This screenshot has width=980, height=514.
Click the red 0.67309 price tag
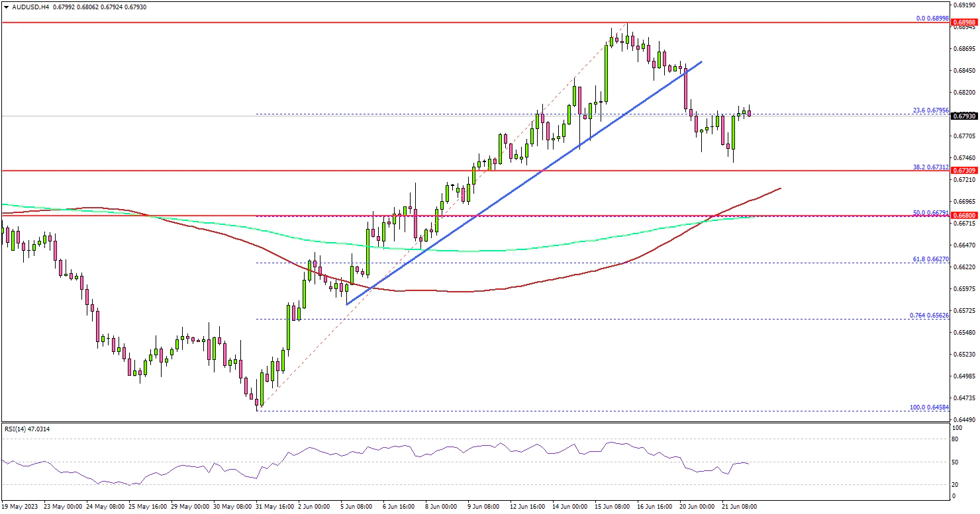coord(962,171)
